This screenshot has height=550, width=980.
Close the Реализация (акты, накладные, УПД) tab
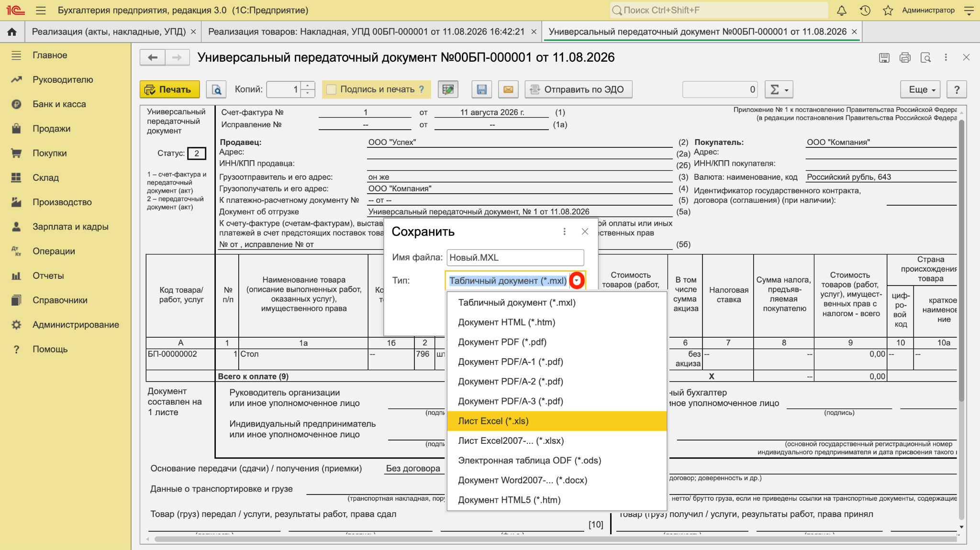(193, 32)
